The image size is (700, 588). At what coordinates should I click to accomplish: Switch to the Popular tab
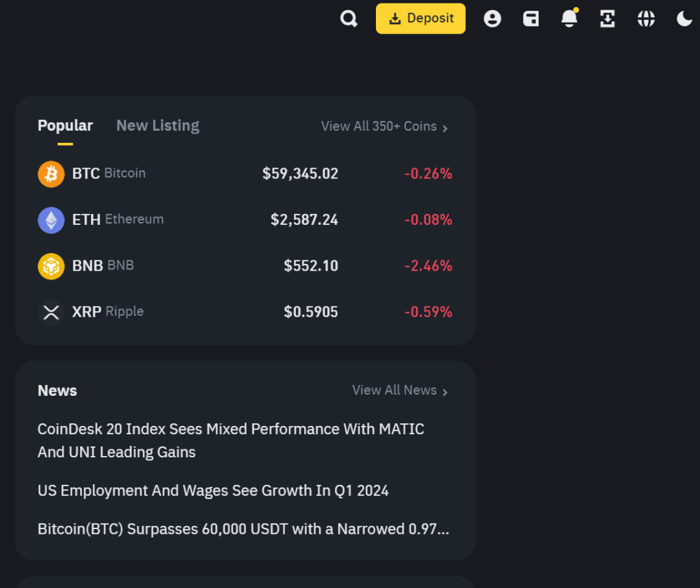coord(65,126)
